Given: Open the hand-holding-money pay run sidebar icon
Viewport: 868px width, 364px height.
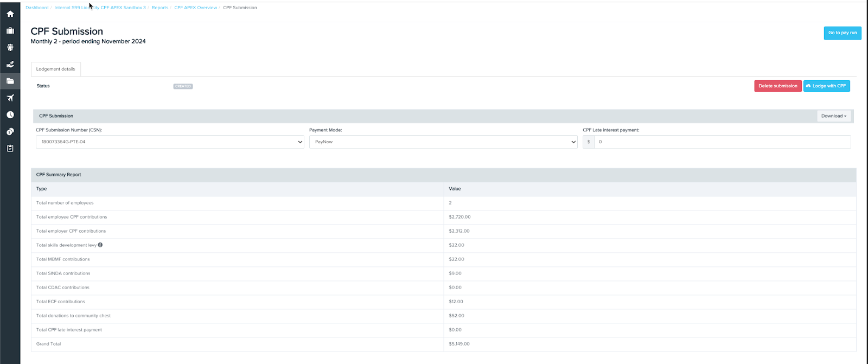Looking at the screenshot, I should pyautogui.click(x=10, y=65).
